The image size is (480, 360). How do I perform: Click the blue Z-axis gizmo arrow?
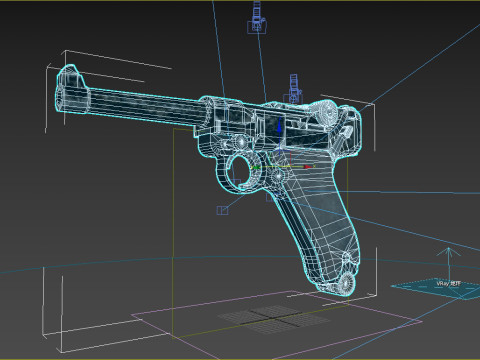coord(280,127)
